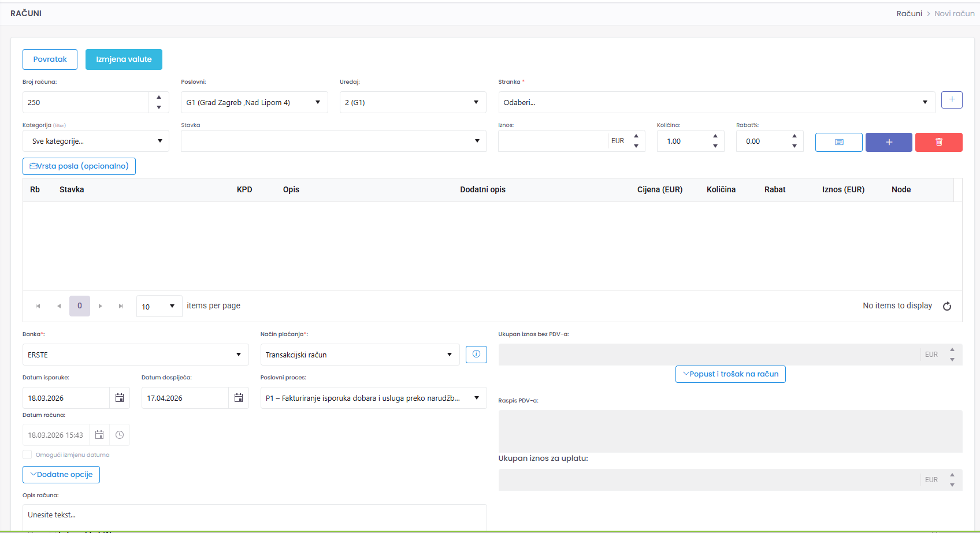This screenshot has width=980, height=533.
Task: Add new client with plus button beside Stranka
Action: tap(952, 100)
